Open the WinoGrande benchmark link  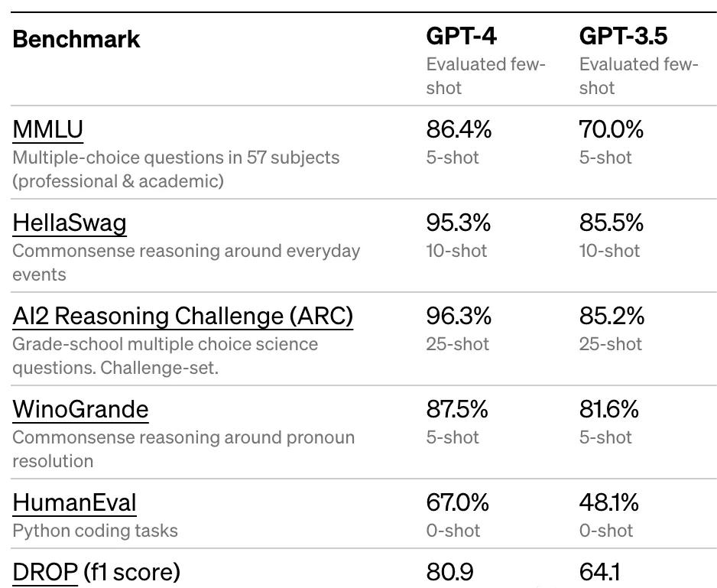(x=80, y=409)
